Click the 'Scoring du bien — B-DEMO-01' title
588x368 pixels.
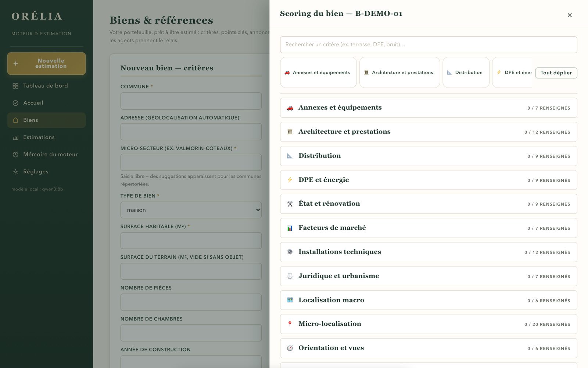coord(341,14)
